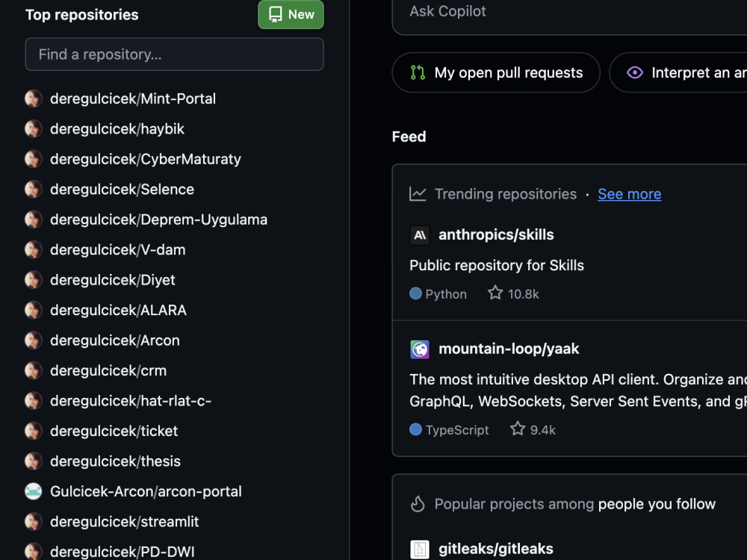Click the trending graph icon
Viewport: 747px width, 560px height.
[418, 194]
